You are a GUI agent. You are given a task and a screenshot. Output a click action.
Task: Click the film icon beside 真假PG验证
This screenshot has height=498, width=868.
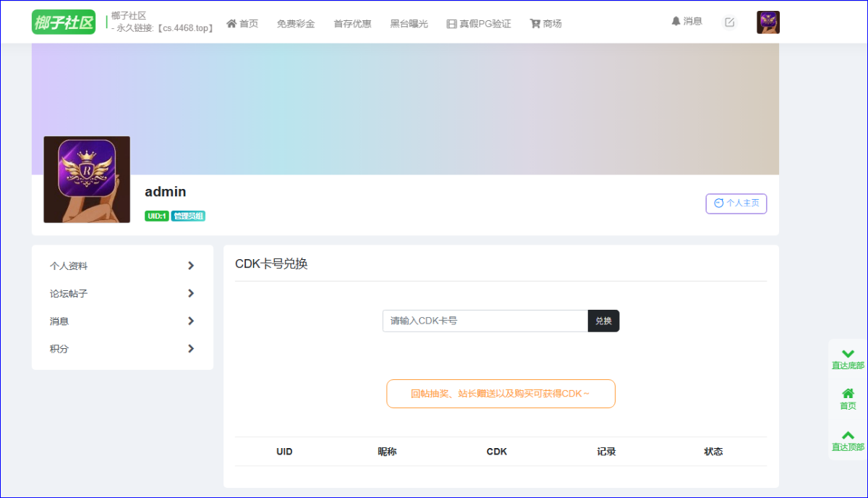pyautogui.click(x=452, y=24)
